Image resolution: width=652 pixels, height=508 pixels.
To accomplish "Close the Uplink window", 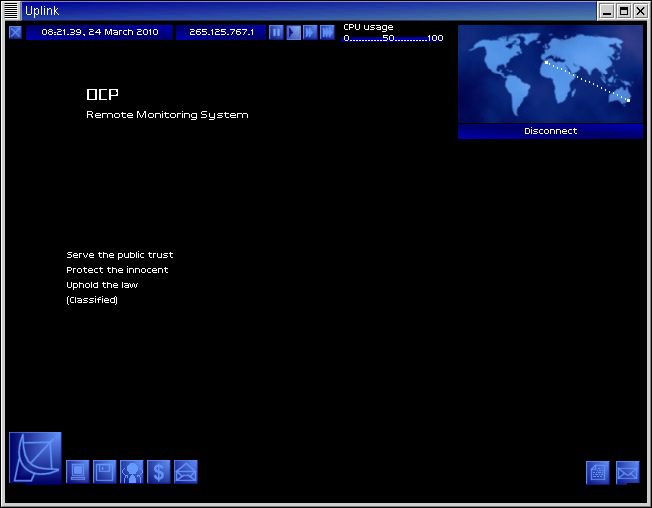I will click(x=640, y=11).
